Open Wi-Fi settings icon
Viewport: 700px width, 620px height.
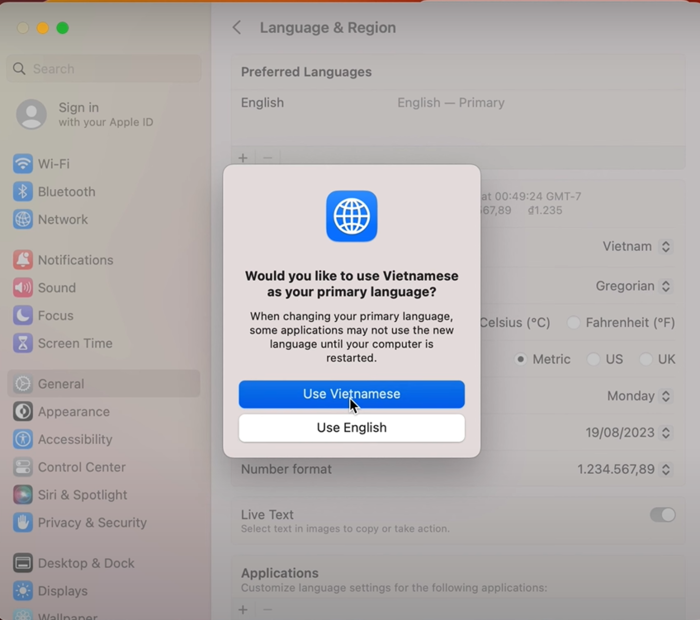(22, 164)
